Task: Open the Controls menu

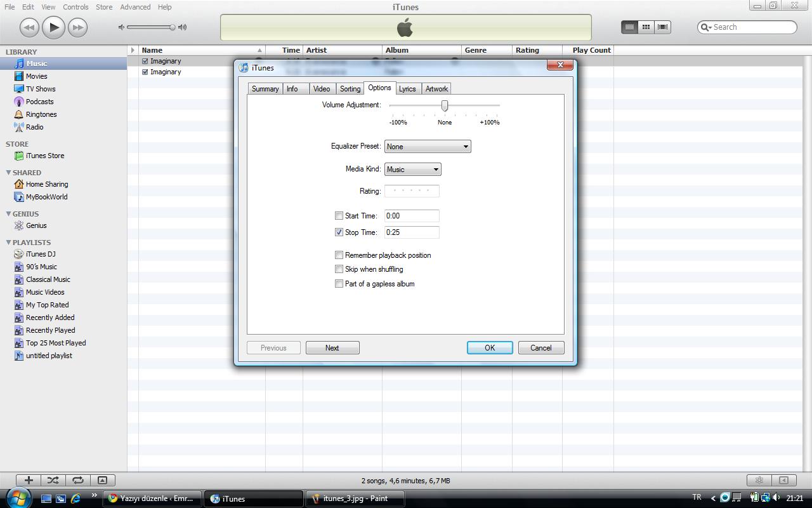Action: point(75,7)
